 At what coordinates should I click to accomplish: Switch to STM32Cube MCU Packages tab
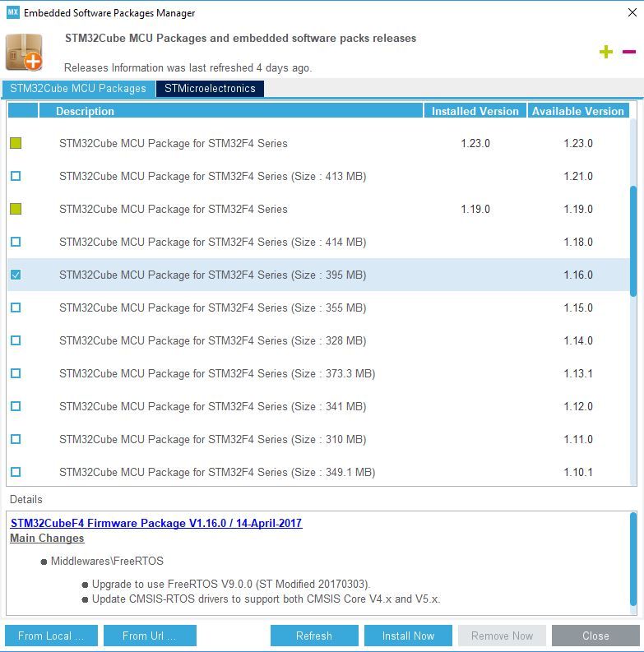pyautogui.click(x=78, y=89)
